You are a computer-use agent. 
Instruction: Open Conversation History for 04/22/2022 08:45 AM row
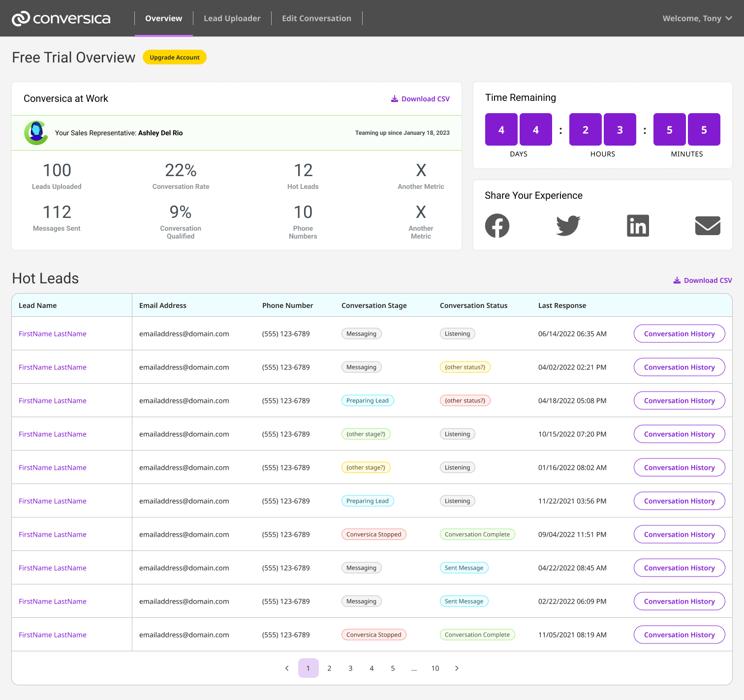(x=679, y=568)
